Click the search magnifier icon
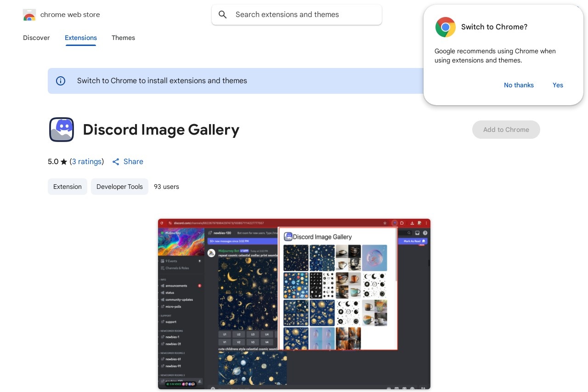588x392 pixels. tap(223, 15)
